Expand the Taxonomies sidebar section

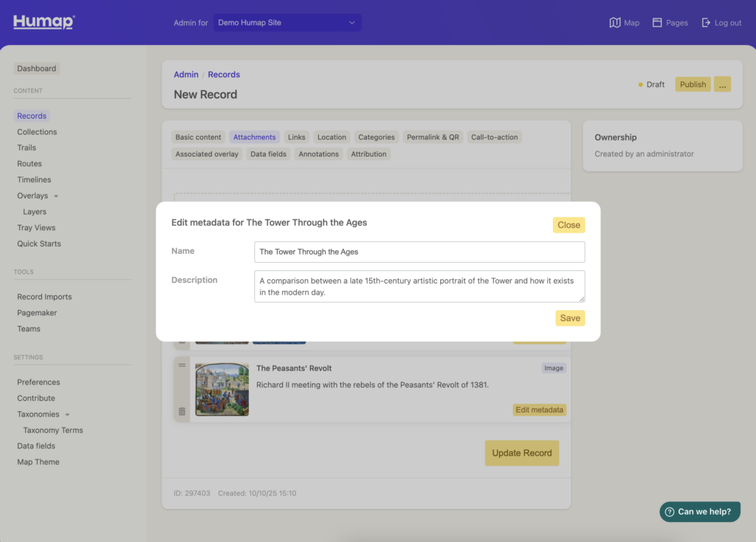click(x=67, y=415)
